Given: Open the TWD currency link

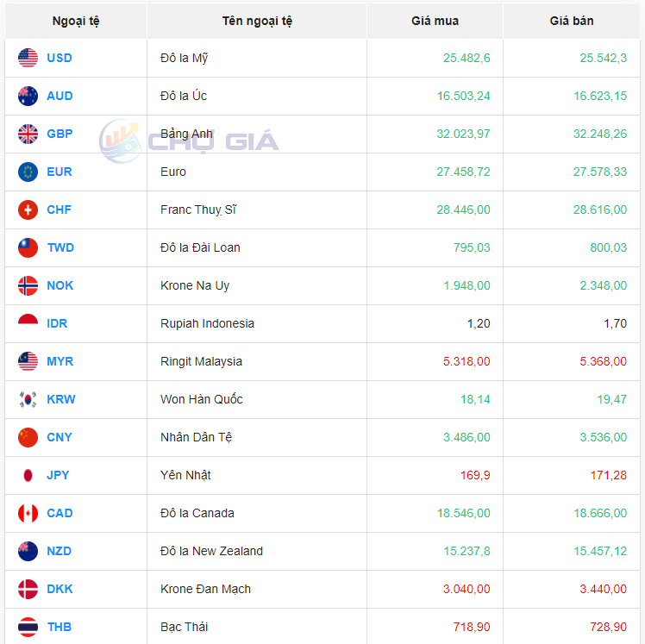Looking at the screenshot, I should point(60,247).
